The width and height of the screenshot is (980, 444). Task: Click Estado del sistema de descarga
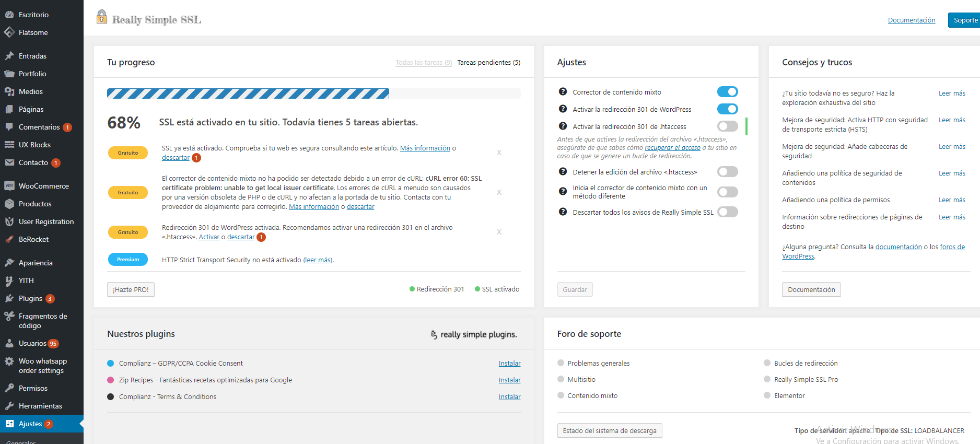coord(610,430)
